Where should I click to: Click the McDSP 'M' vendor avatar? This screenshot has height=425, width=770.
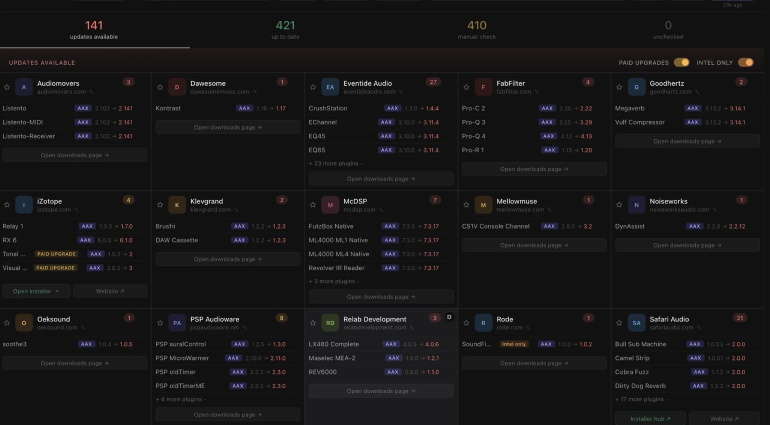coord(330,205)
